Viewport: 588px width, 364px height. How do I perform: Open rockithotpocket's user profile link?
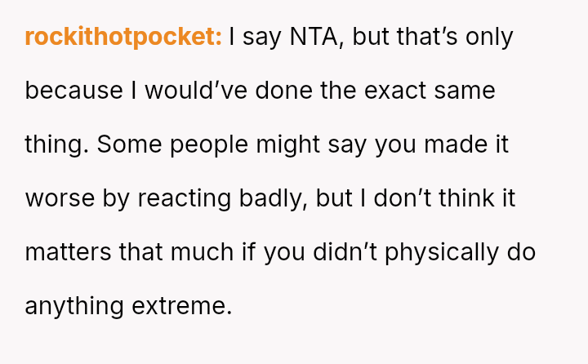122,37
